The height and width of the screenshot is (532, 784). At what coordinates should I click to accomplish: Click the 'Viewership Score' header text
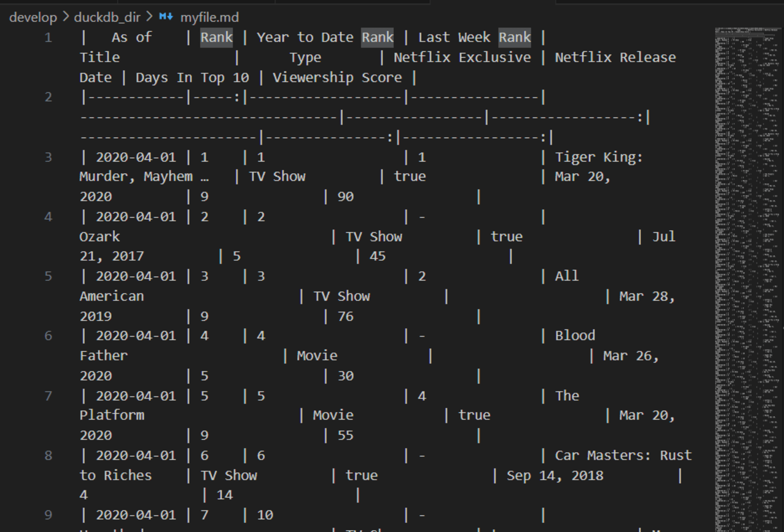[x=337, y=77]
